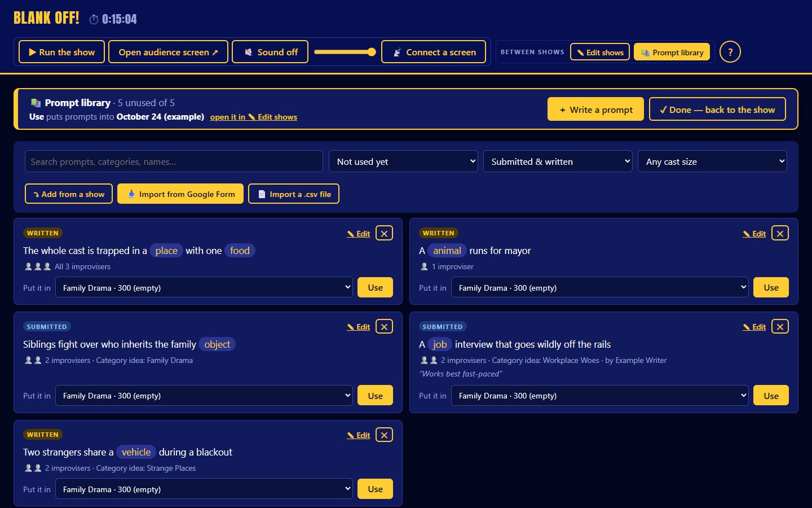Remove the 'animal runs for mayor' prompt card
Image resolution: width=812 pixels, height=508 pixels.
tap(780, 233)
